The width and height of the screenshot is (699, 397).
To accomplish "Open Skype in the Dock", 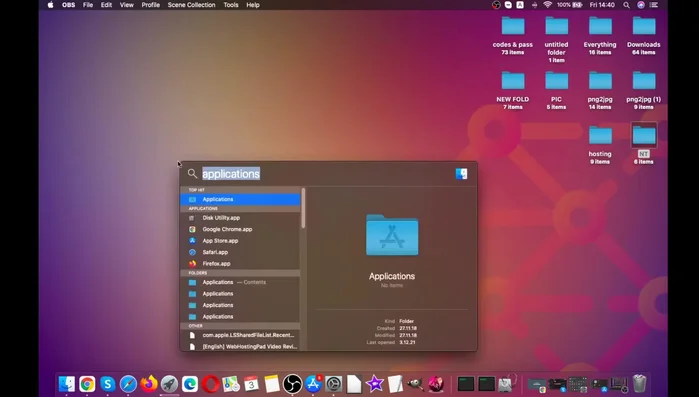I will tap(108, 384).
